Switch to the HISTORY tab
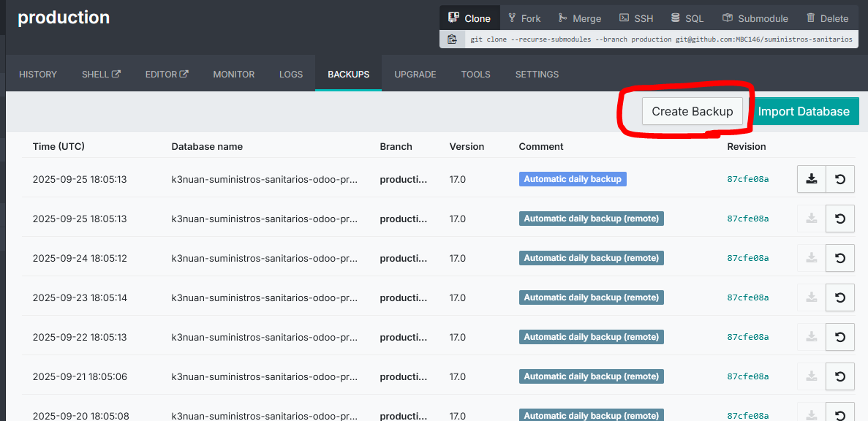 [x=38, y=75]
